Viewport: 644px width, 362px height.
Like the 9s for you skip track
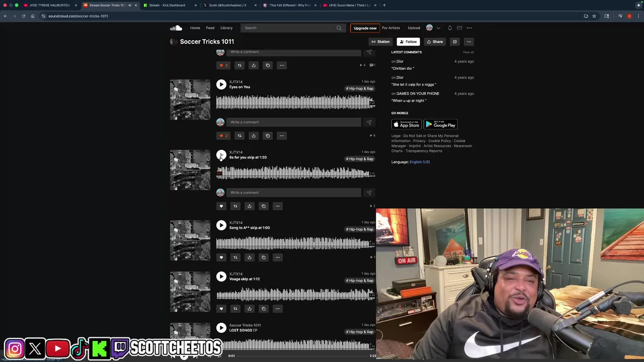221,206
